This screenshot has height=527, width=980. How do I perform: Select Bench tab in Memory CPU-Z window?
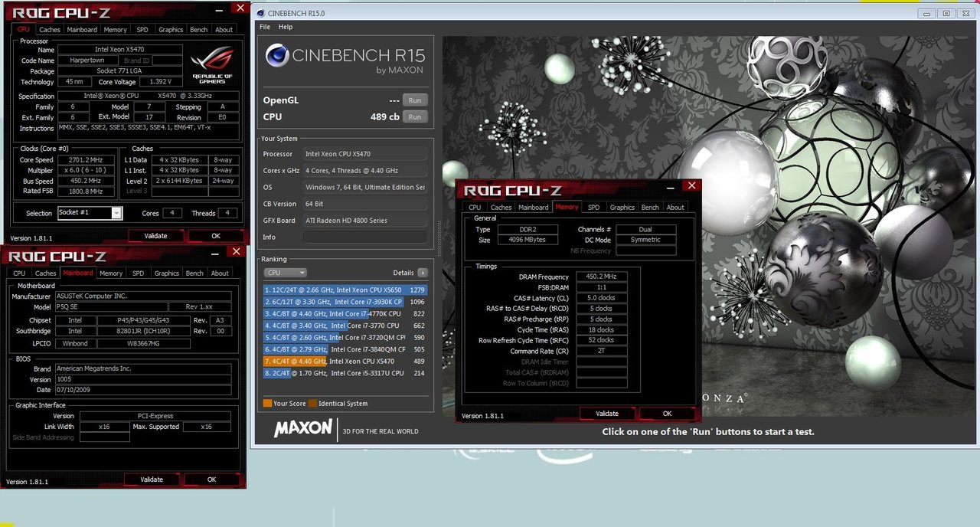point(650,208)
